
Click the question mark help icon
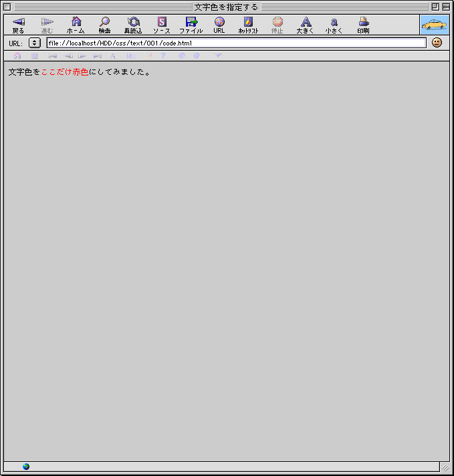click(163, 55)
